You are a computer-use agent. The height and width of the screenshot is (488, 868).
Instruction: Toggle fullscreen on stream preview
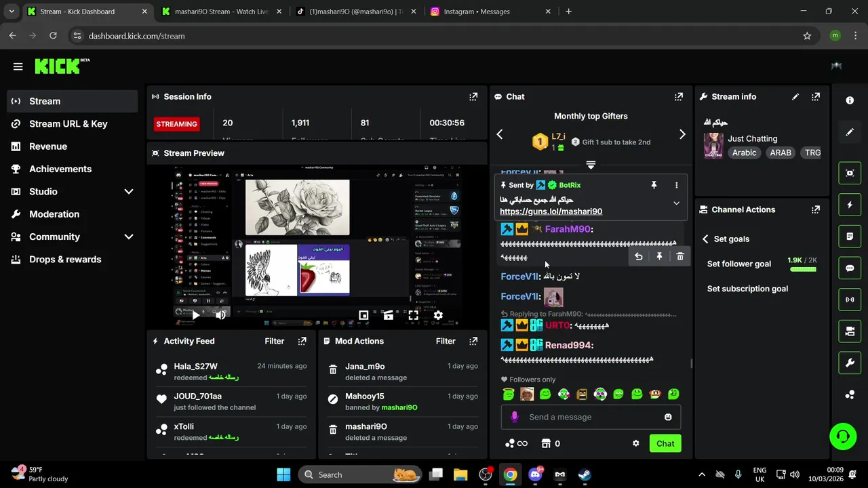pos(413,315)
